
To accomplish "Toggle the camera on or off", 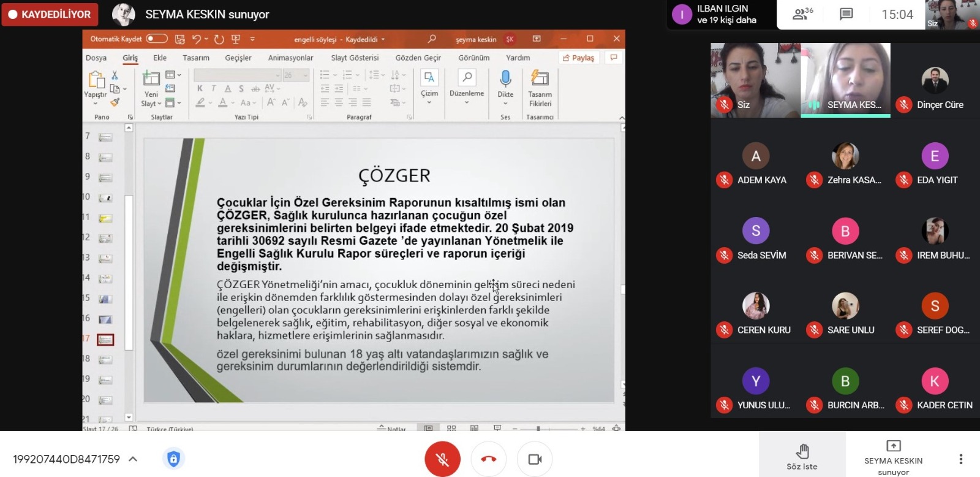I will [535, 459].
